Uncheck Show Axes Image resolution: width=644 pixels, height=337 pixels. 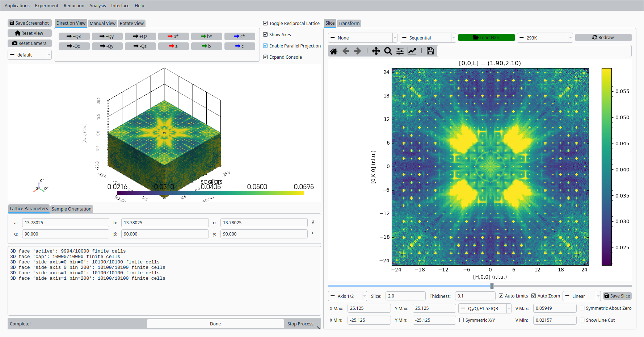coord(265,34)
